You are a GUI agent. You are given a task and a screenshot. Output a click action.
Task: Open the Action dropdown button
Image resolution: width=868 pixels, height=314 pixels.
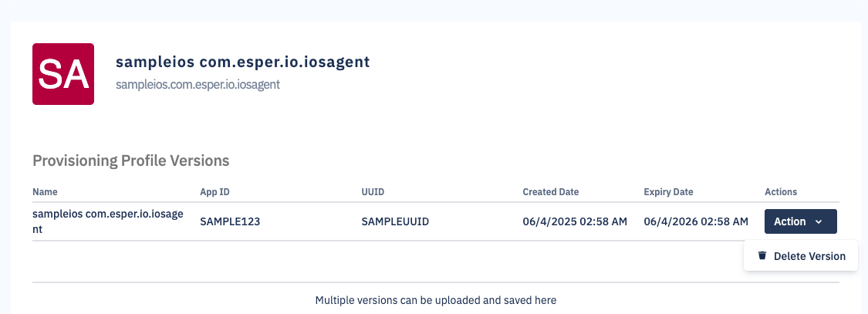click(800, 221)
